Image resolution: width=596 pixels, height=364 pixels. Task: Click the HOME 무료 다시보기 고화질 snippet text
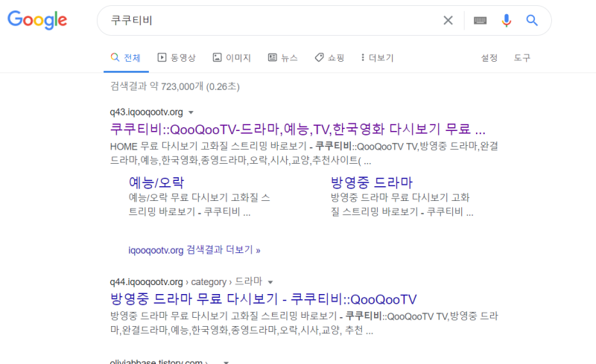coord(304,153)
